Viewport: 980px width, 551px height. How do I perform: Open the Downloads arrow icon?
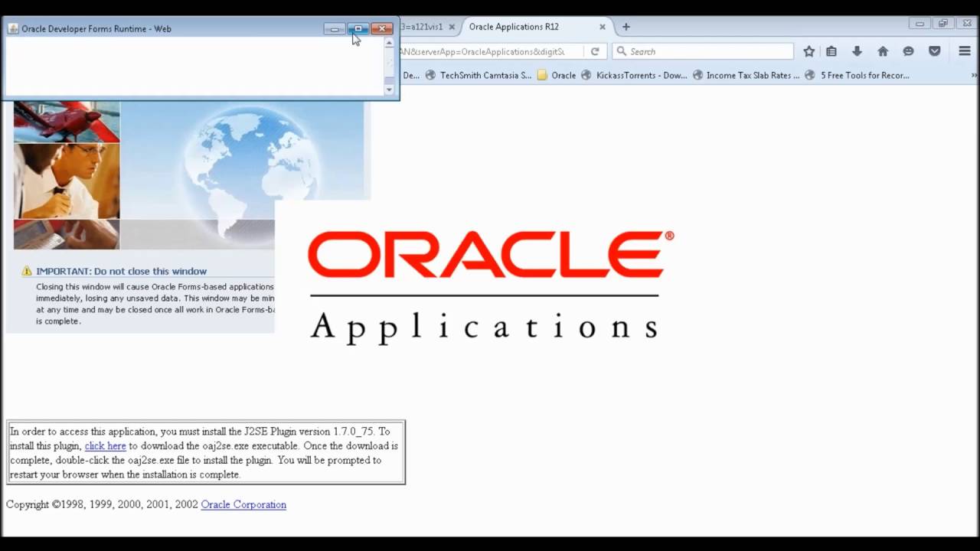(857, 51)
